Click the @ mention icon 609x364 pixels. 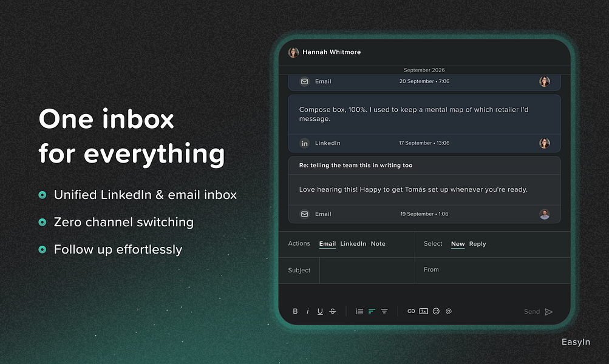tap(449, 311)
